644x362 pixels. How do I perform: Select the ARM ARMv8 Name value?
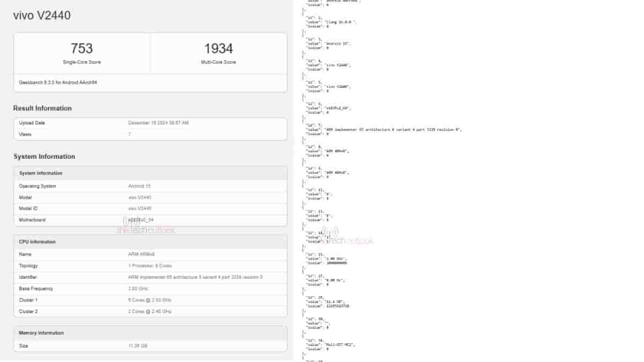tap(141, 255)
